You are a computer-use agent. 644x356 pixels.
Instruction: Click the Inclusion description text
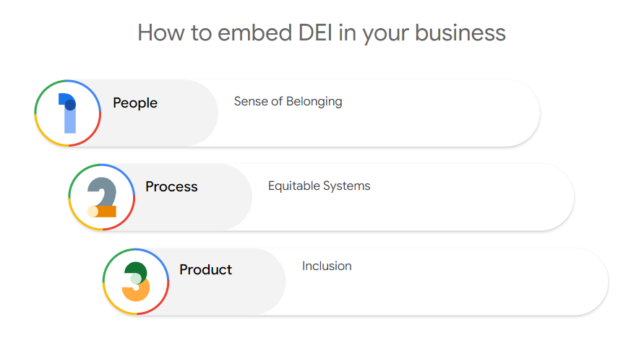pos(327,266)
